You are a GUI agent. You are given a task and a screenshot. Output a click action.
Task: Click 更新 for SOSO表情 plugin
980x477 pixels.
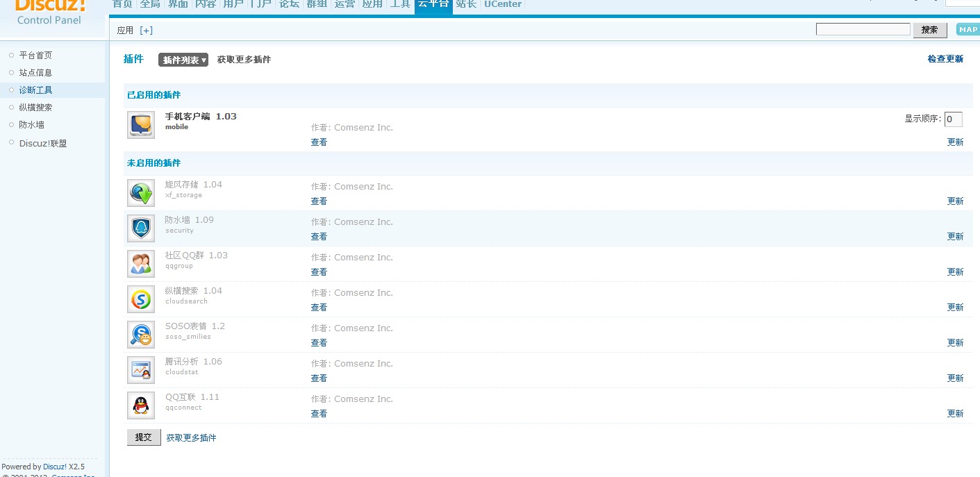956,343
